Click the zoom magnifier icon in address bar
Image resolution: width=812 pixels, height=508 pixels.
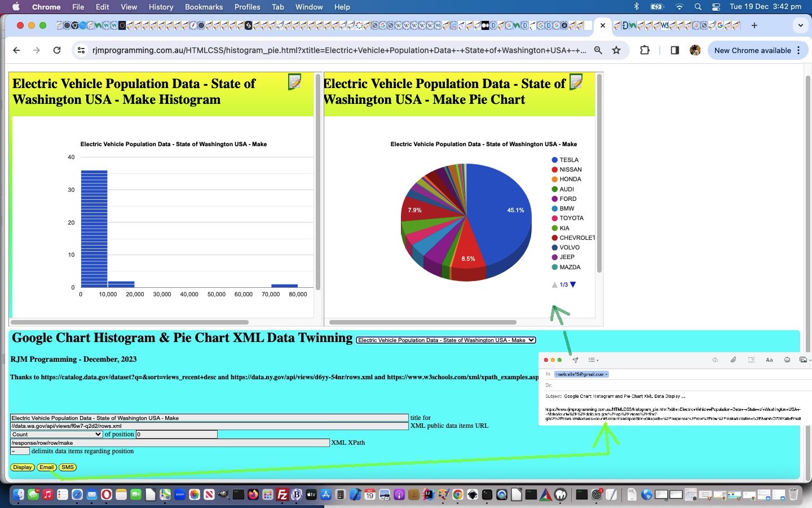click(x=598, y=50)
